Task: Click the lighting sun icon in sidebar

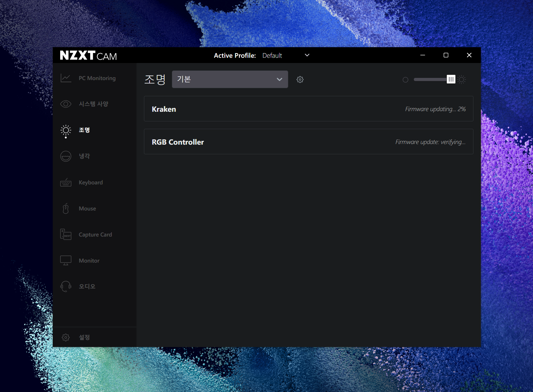Action: (x=66, y=130)
